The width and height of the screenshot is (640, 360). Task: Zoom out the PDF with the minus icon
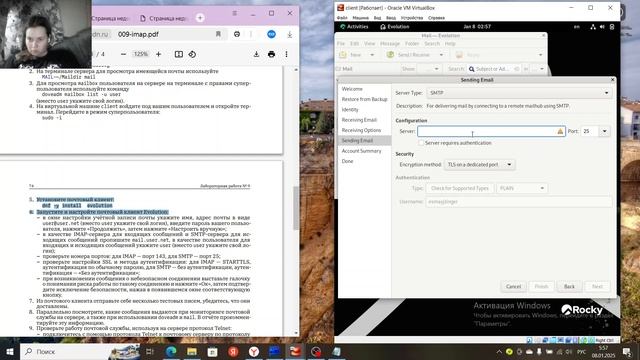[x=123, y=54]
